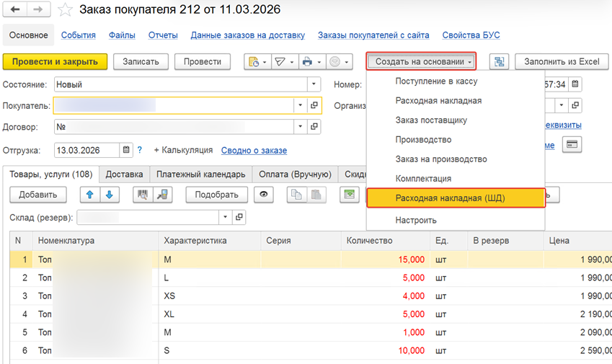The image size is (612, 364).
Task: Expand the Состояние dropdown list
Action: pos(314,84)
